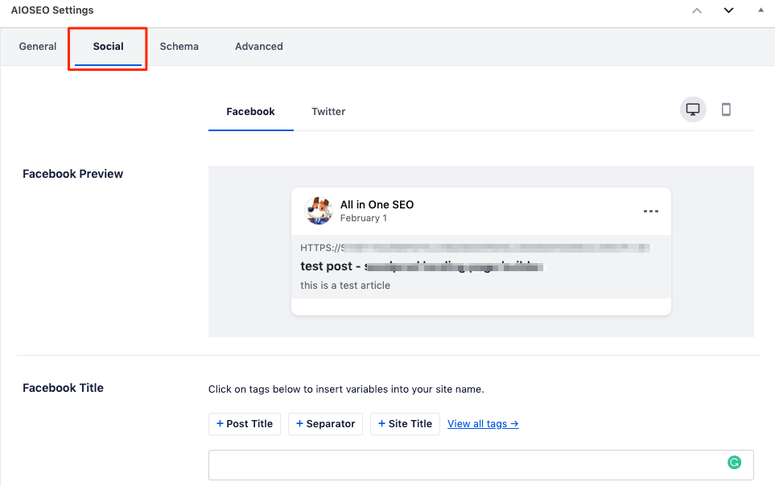
Task: Click the 'February 1' date text
Action: (x=363, y=218)
